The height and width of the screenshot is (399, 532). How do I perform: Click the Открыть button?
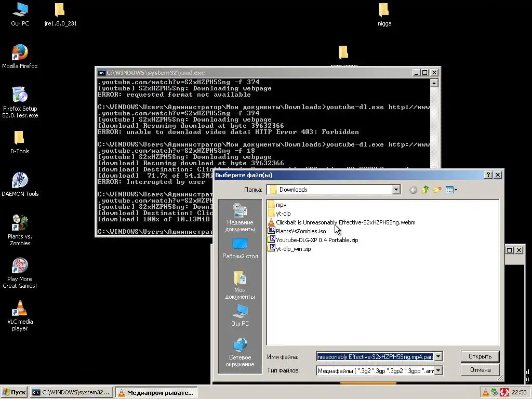pyautogui.click(x=480, y=356)
